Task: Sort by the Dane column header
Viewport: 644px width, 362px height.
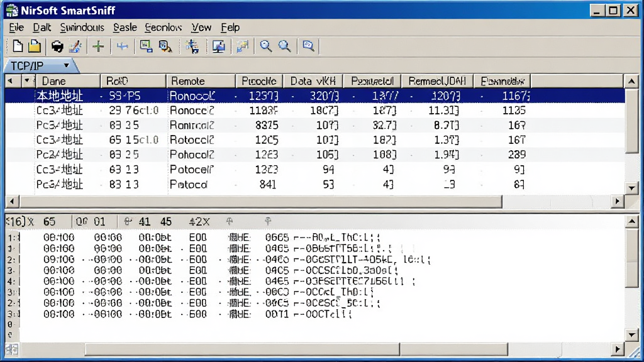Action: click(x=68, y=81)
